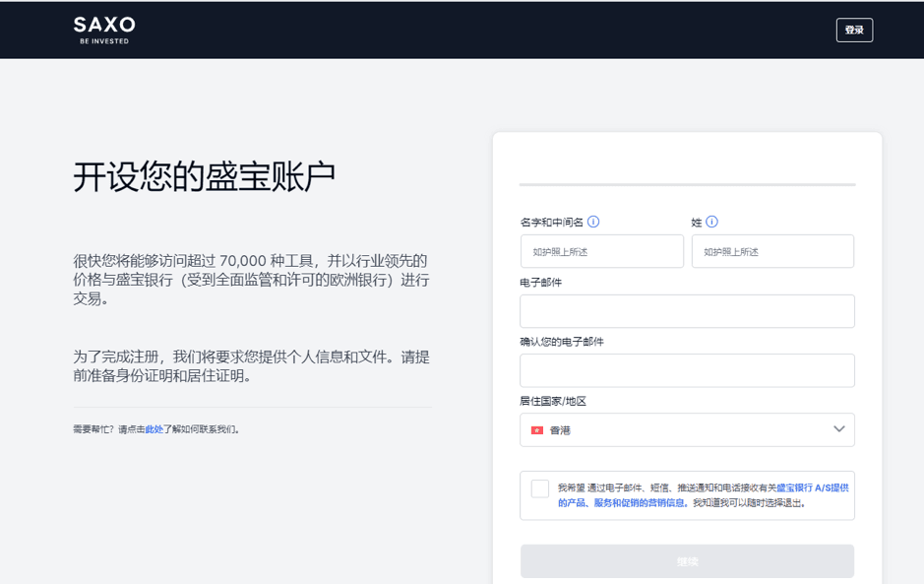Viewport: 924px width, 584px height.
Task: Click info icon beside 姓 label
Action: click(x=711, y=223)
